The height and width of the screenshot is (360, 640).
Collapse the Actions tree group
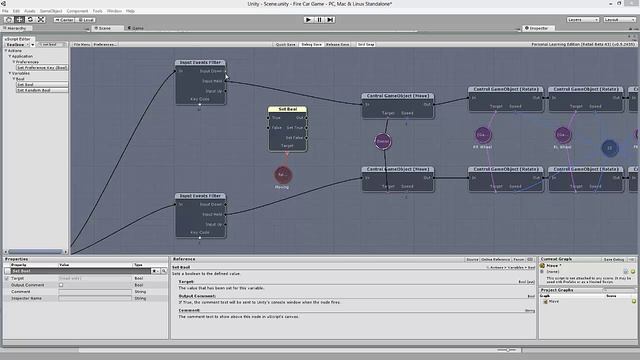pos(6,51)
